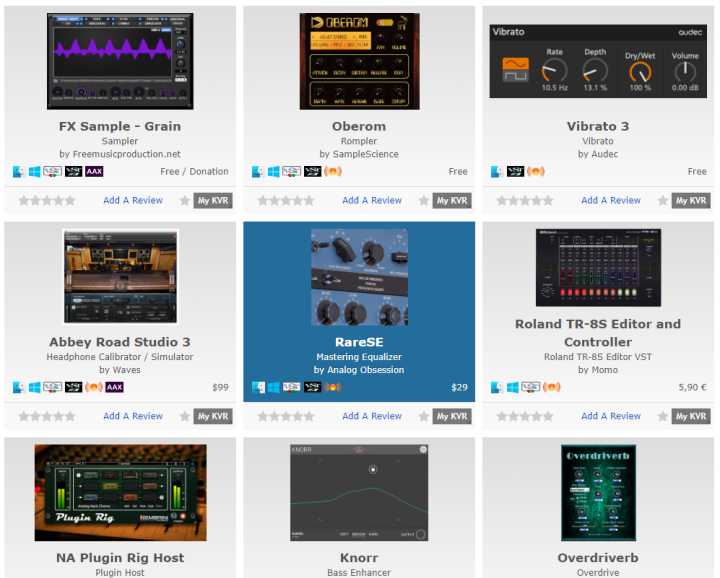Click the Mac icon under Abbey Road Studio 3
The height and width of the screenshot is (578, 720).
point(18,387)
